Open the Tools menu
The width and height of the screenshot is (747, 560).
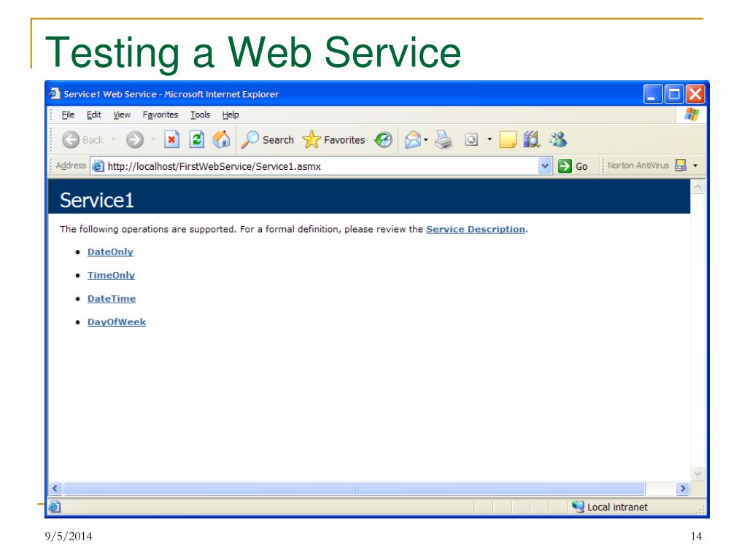click(200, 114)
